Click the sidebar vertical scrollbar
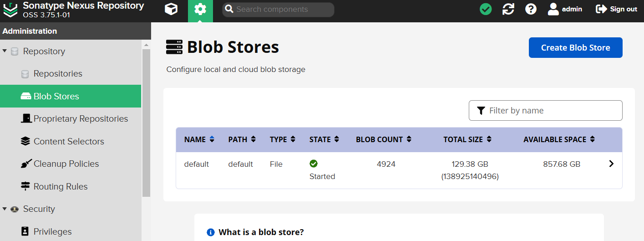Screen dimensions: 644x241 (146, 123)
